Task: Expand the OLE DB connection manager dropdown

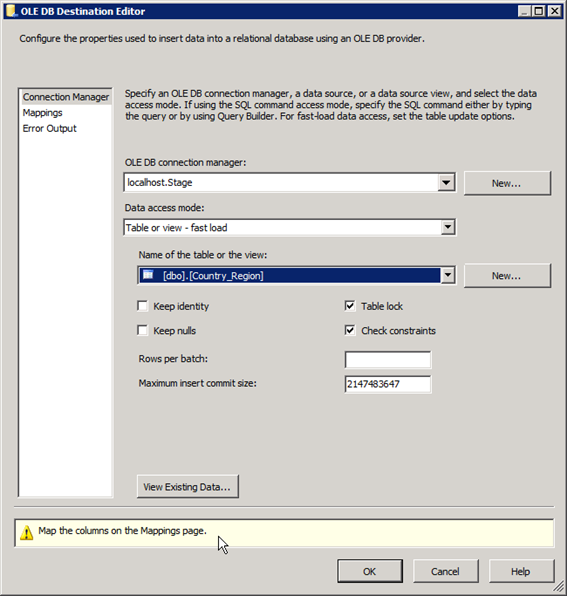Action: 446,182
